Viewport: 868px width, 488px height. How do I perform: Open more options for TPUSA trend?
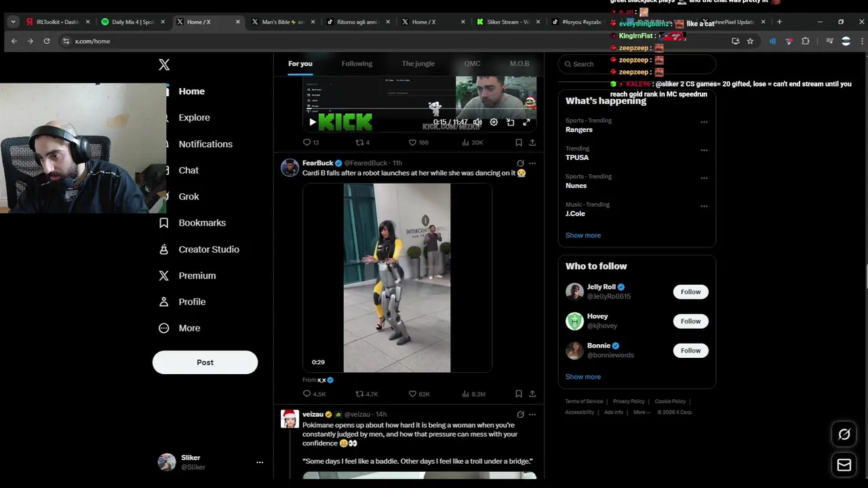coord(704,150)
